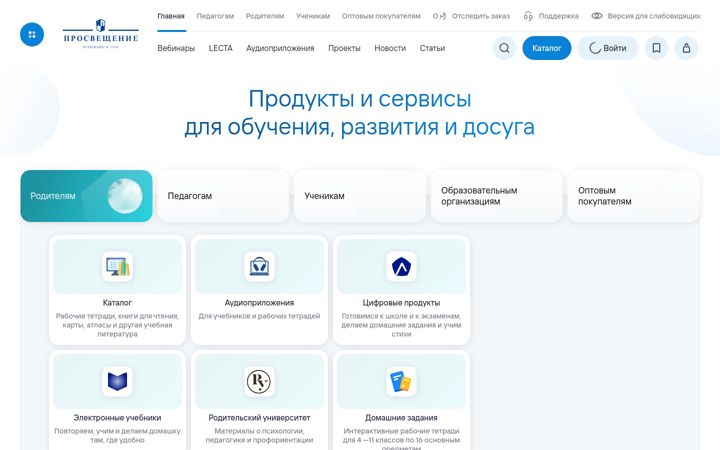Click the Поддержка link

point(558,16)
